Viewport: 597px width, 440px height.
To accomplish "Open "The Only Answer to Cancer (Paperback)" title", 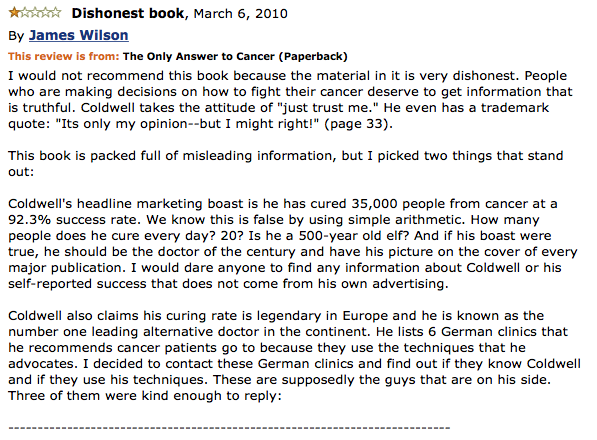I will [x=235, y=56].
